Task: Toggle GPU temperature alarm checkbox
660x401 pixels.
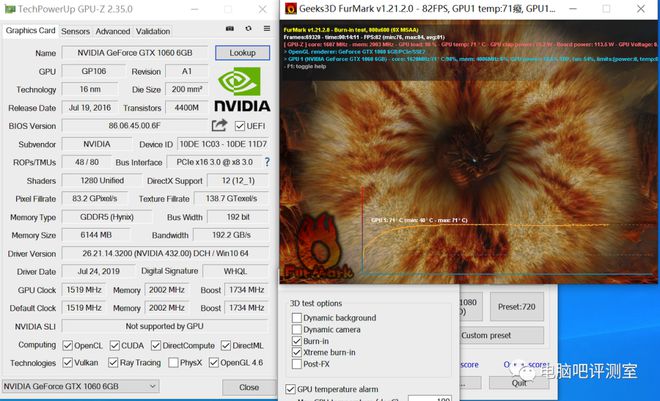Action: (x=290, y=389)
